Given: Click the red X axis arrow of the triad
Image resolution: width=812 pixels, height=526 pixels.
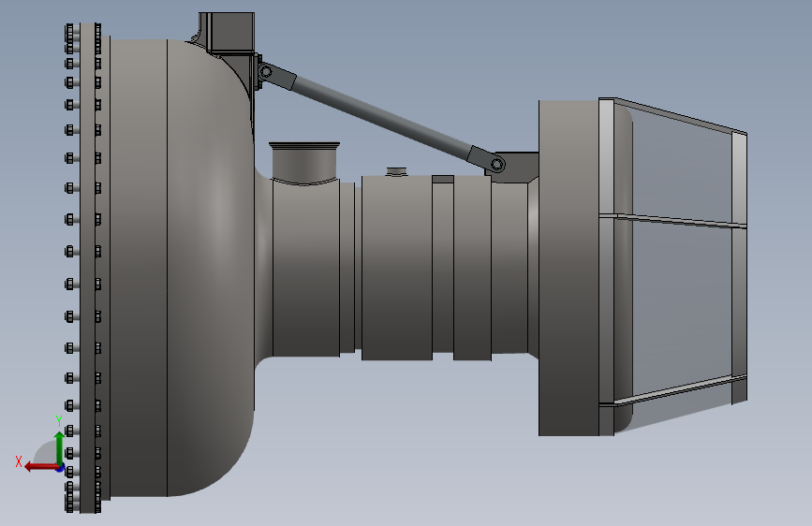Looking at the screenshot, I should (x=41, y=467).
